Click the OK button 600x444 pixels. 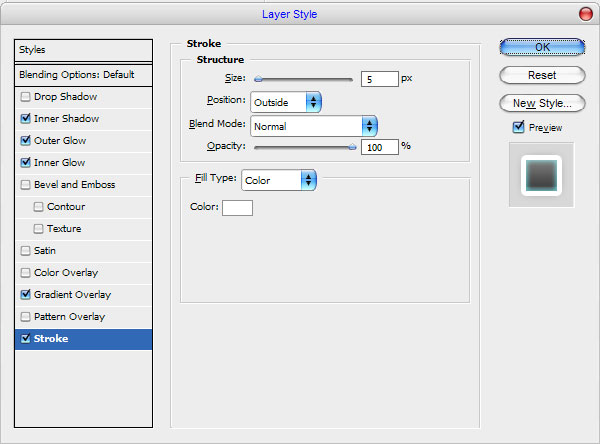542,47
